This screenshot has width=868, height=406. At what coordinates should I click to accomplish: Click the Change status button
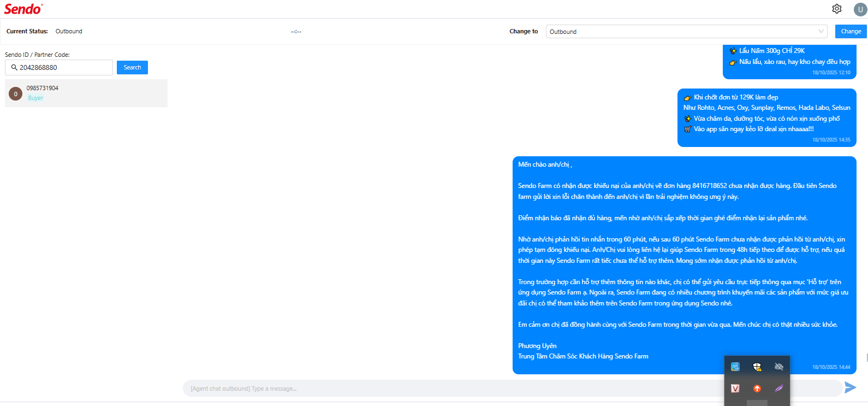[851, 32]
